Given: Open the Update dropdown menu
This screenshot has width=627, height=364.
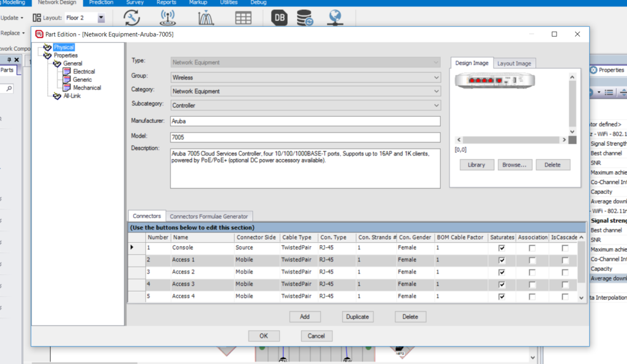Looking at the screenshot, I should (12, 18).
